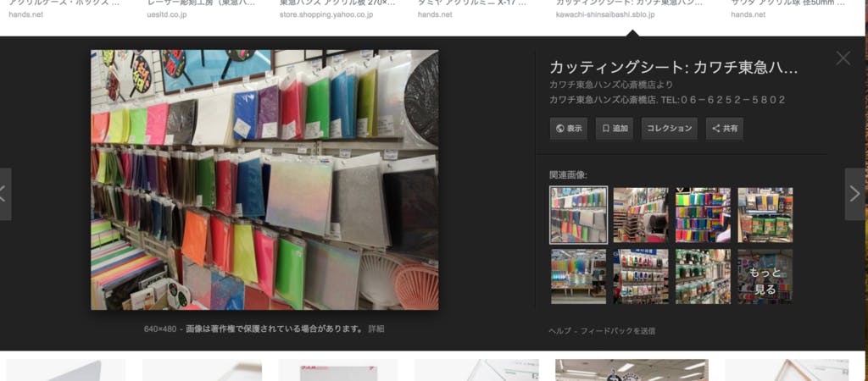
Task: Open the third bottom-row thumbnail with red label
Action: (x=337, y=370)
